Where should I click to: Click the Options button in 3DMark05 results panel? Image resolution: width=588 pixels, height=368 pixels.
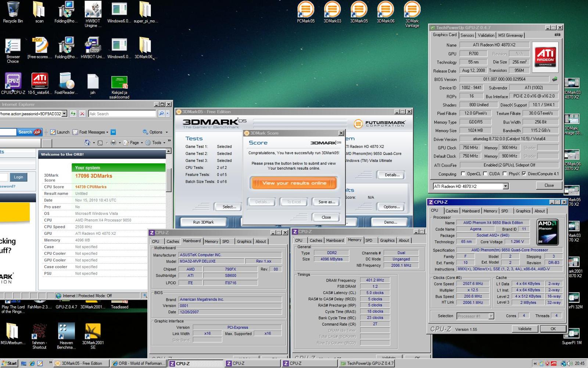pyautogui.click(x=391, y=207)
